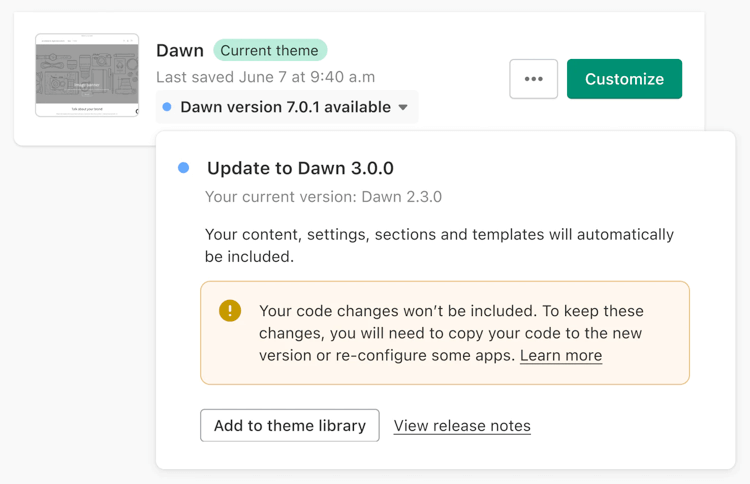Click the Dawn theme name title
750x484 pixels.
[180, 50]
